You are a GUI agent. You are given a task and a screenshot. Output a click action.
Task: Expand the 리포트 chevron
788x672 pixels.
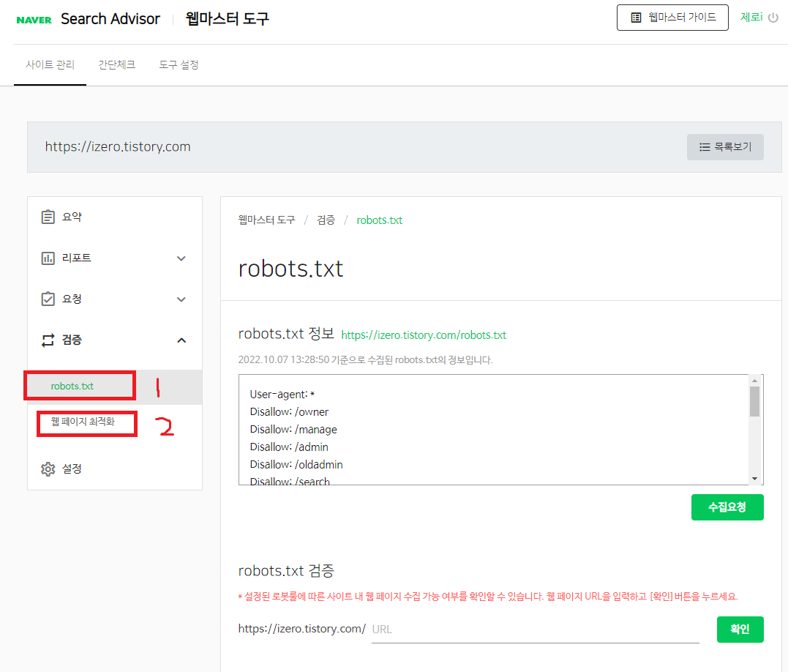181,258
